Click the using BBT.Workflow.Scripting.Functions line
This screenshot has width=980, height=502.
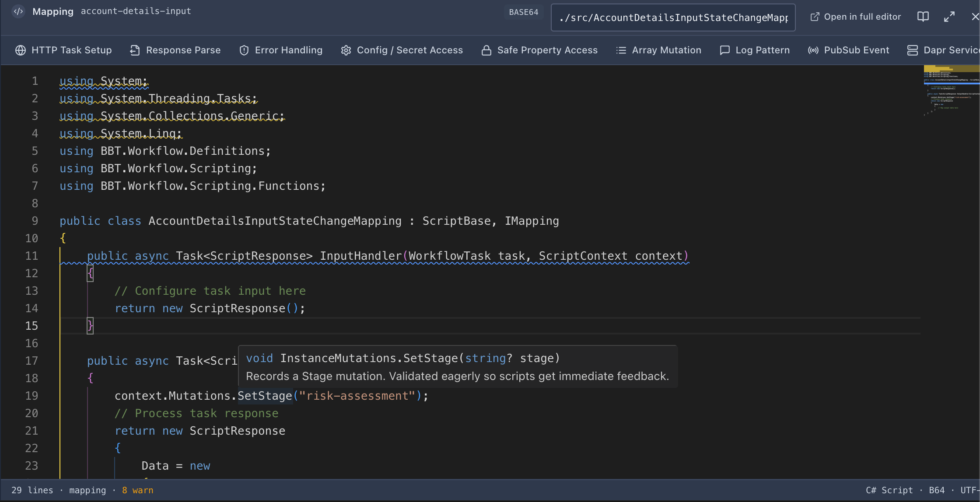point(192,186)
